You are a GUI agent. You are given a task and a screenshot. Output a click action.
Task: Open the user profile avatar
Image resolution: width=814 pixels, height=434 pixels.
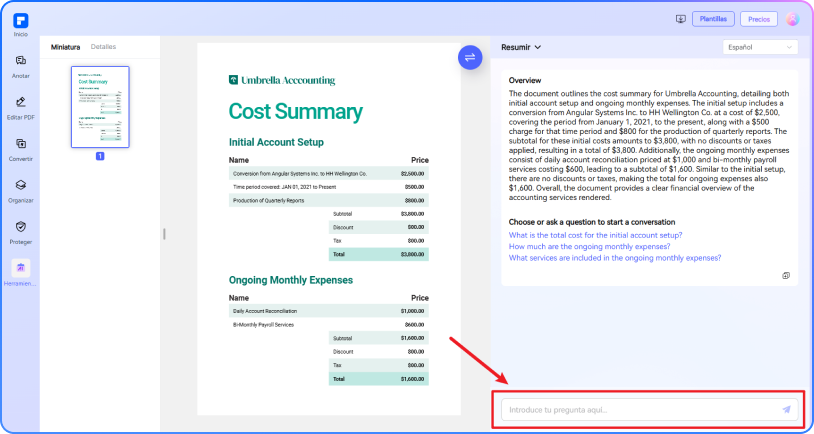point(793,19)
